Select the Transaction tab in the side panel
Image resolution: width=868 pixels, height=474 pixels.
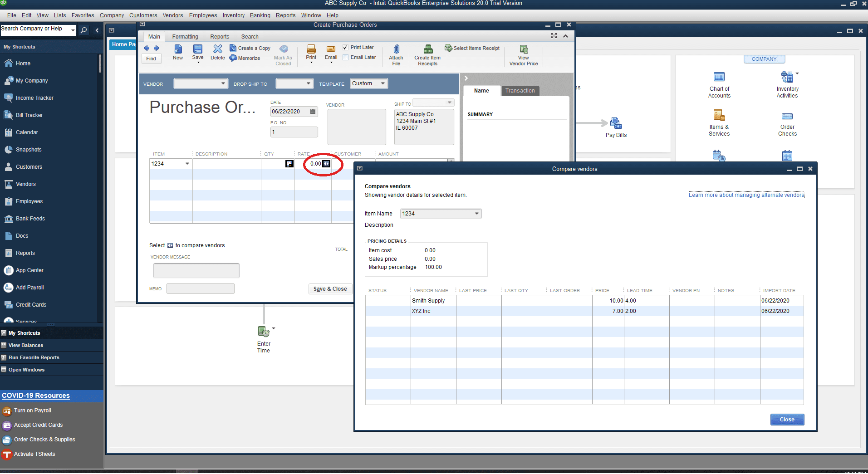(520, 91)
